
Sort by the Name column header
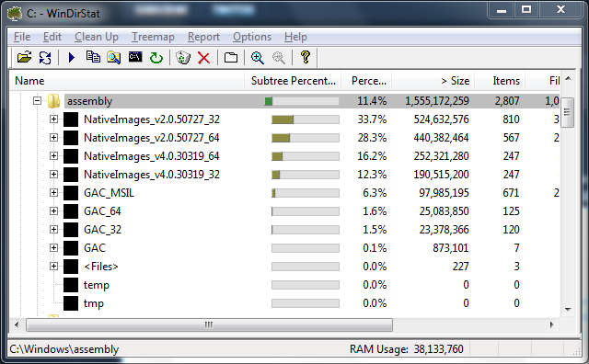127,81
